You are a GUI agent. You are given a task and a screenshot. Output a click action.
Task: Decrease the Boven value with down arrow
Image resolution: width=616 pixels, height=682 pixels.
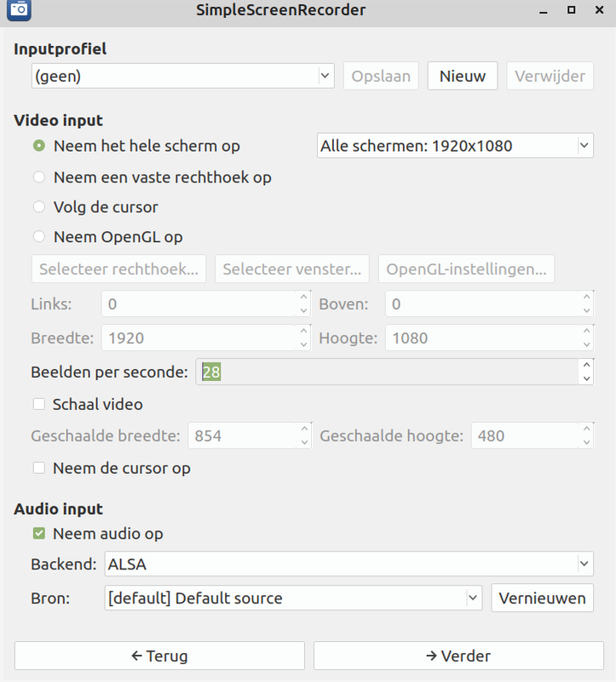586,310
